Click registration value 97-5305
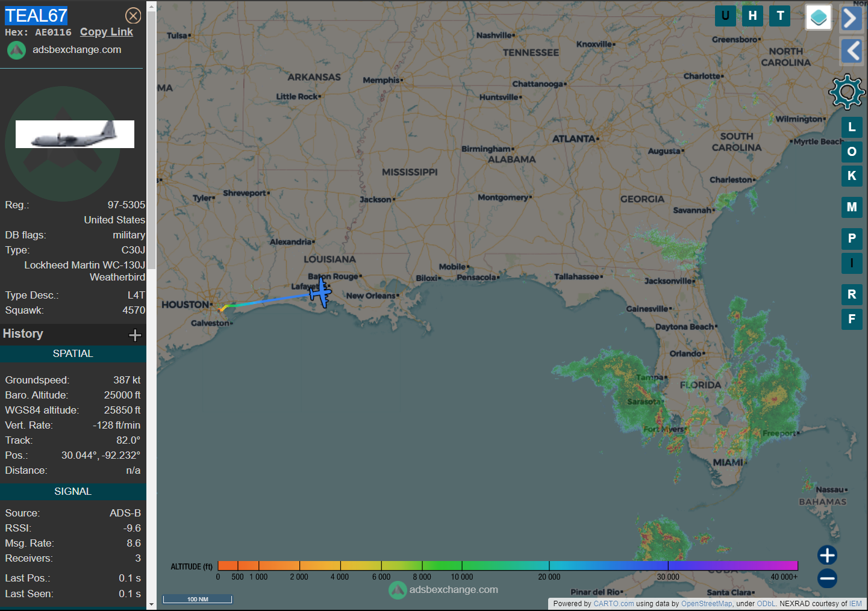Image resolution: width=868 pixels, height=611 pixels. tap(126, 205)
